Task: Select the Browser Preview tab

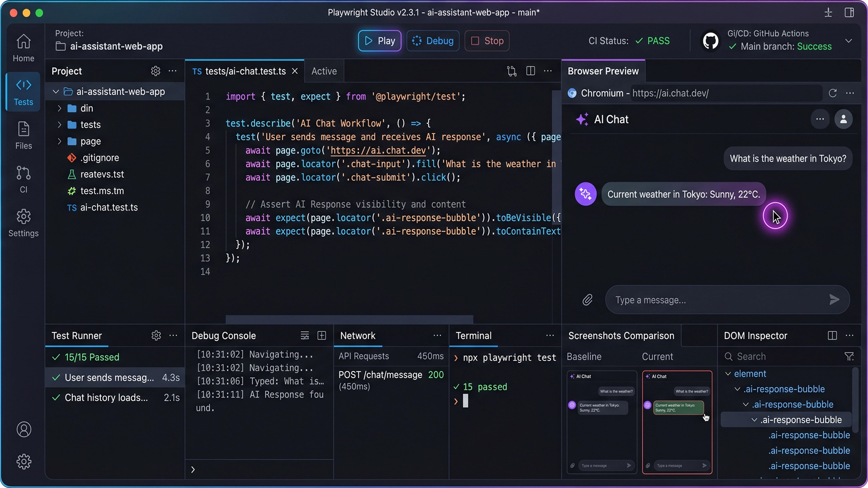Action: [x=603, y=71]
